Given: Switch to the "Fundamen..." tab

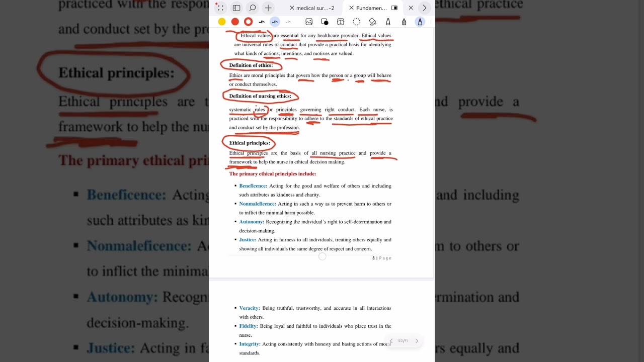Looking at the screenshot, I should 372,8.
